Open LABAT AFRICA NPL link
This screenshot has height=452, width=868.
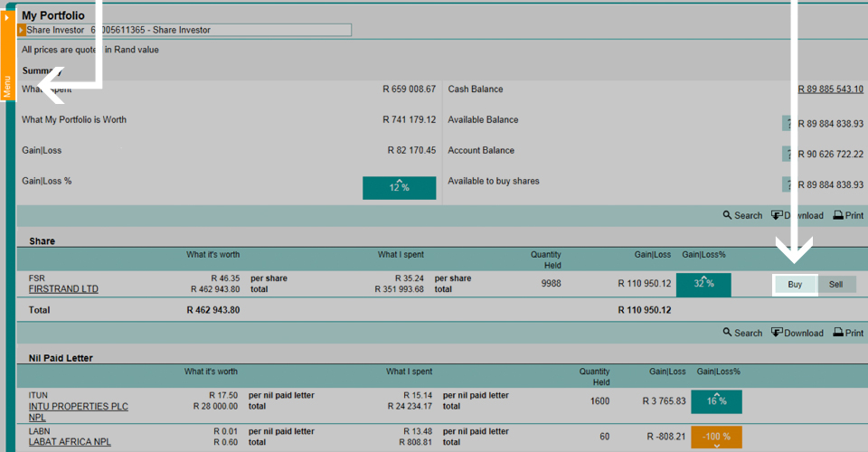click(x=70, y=442)
